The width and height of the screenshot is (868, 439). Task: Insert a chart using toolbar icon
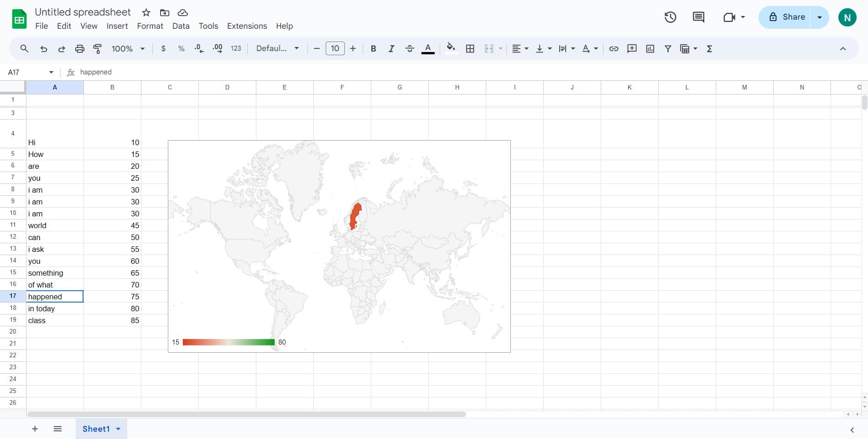point(650,49)
